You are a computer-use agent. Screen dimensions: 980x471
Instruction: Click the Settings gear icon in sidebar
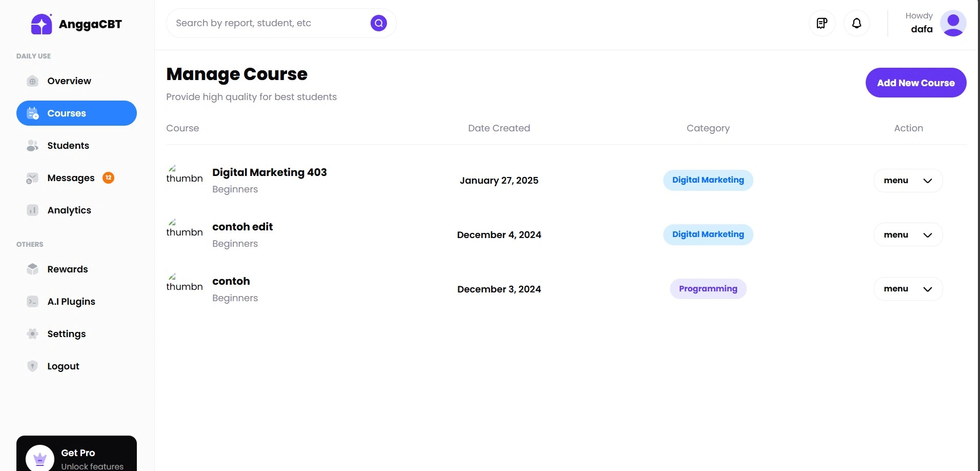33,334
